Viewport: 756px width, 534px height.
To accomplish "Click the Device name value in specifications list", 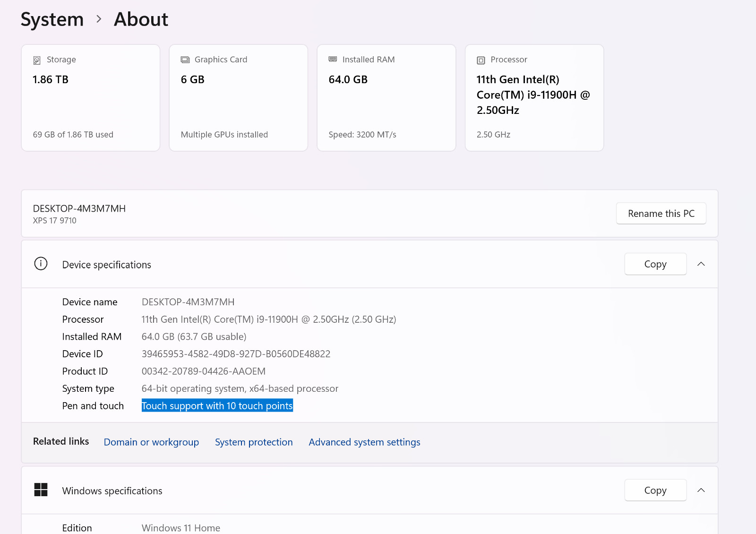I will (188, 302).
